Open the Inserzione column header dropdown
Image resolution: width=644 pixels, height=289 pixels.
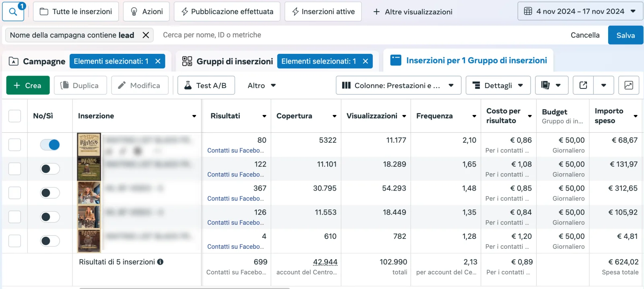click(x=194, y=116)
